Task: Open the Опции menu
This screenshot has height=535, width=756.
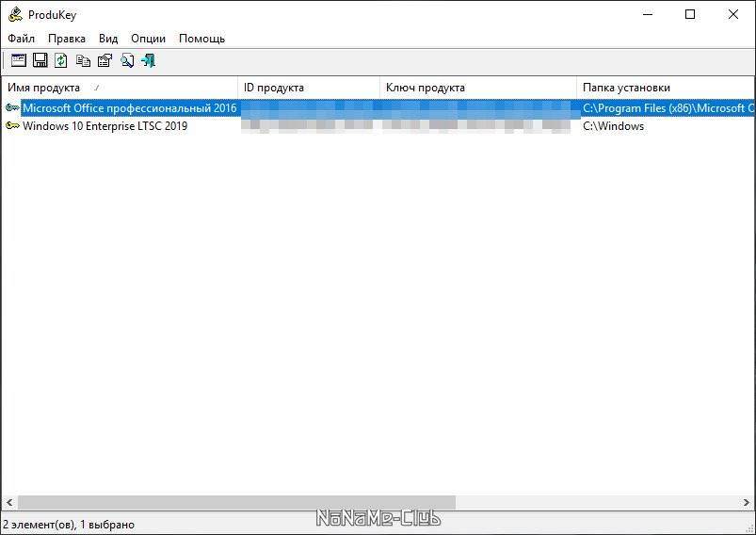Action: [x=148, y=39]
